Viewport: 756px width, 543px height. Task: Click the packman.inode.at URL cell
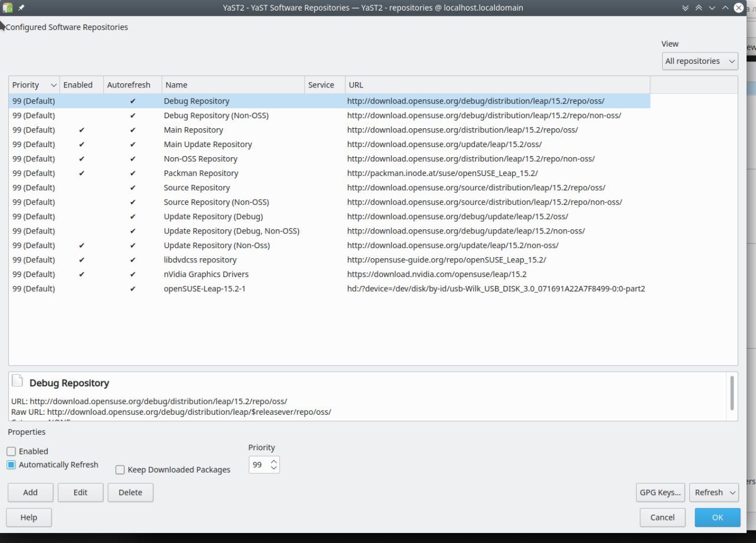coord(442,173)
